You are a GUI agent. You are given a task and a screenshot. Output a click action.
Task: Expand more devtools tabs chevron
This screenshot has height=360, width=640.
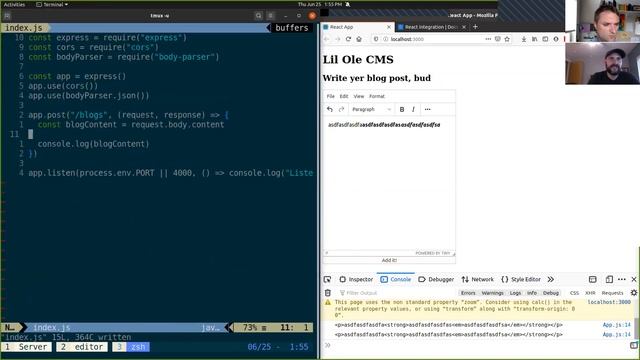551,280
